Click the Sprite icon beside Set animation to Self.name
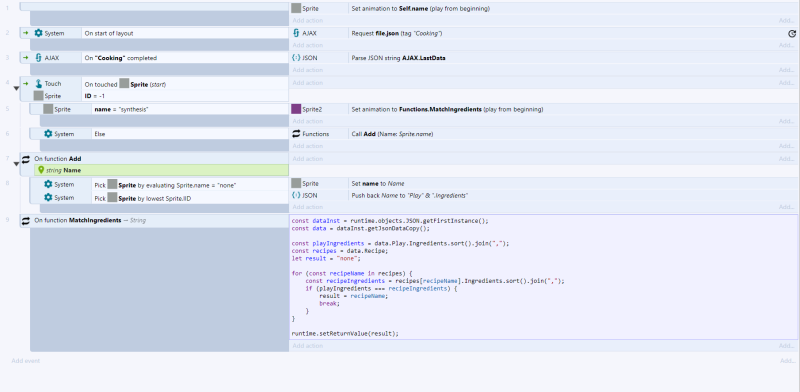The image size is (800, 392). tap(296, 8)
